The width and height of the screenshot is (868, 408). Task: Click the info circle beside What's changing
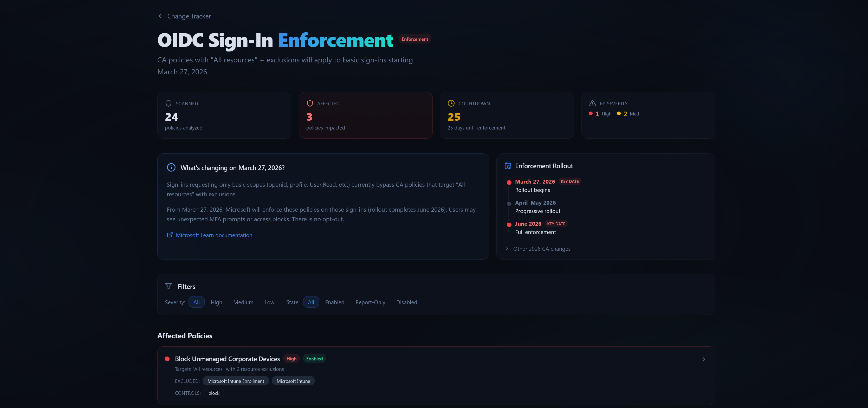point(171,167)
